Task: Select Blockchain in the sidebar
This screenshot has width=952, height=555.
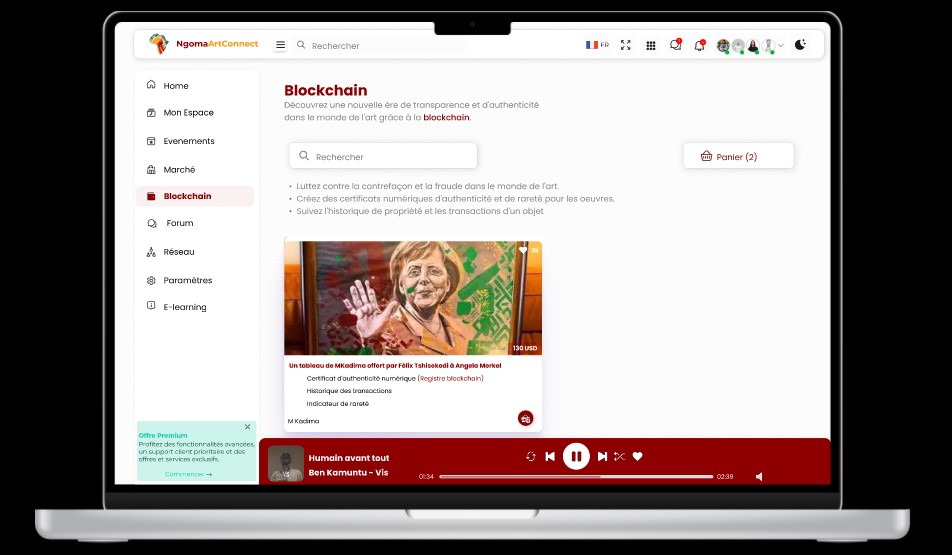Action: [x=196, y=196]
